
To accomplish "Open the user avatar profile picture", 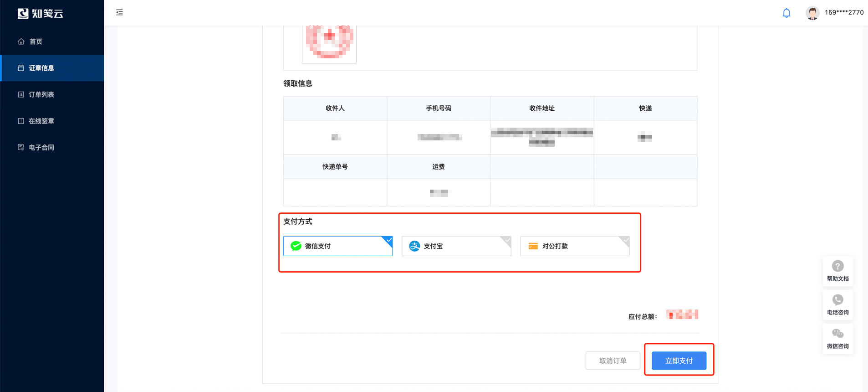I will coord(812,13).
